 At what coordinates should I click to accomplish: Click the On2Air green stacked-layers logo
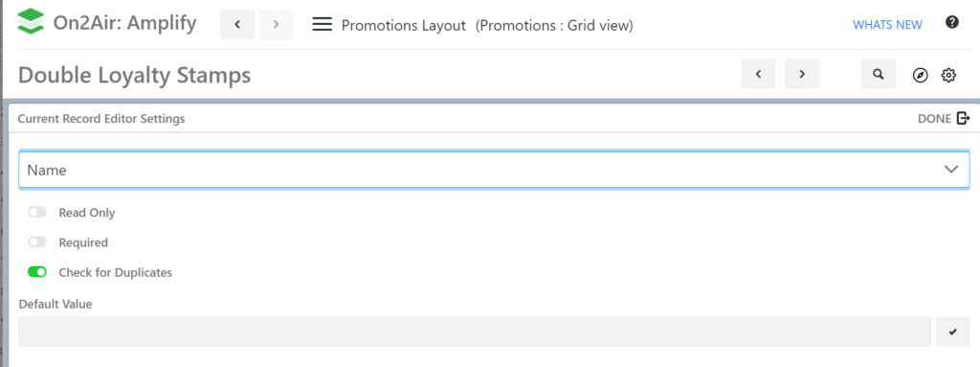32,23
